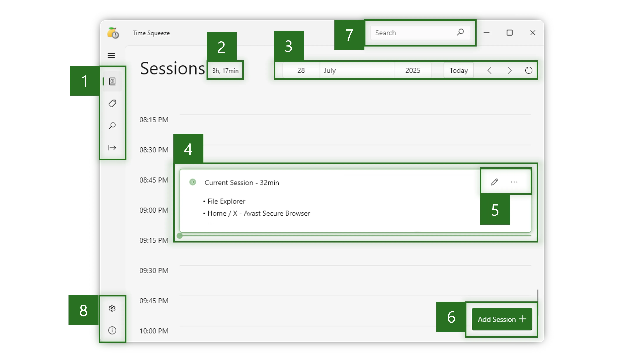Click the green session progress marker dot
Viewport: 644px width, 362px height.
coord(180,236)
